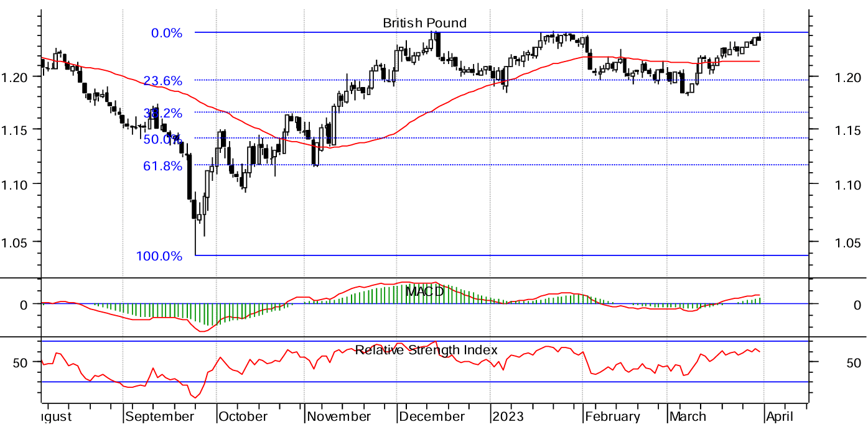Image resolution: width=868 pixels, height=427 pixels.
Task: Select April on the time axis
Action: tap(779, 416)
